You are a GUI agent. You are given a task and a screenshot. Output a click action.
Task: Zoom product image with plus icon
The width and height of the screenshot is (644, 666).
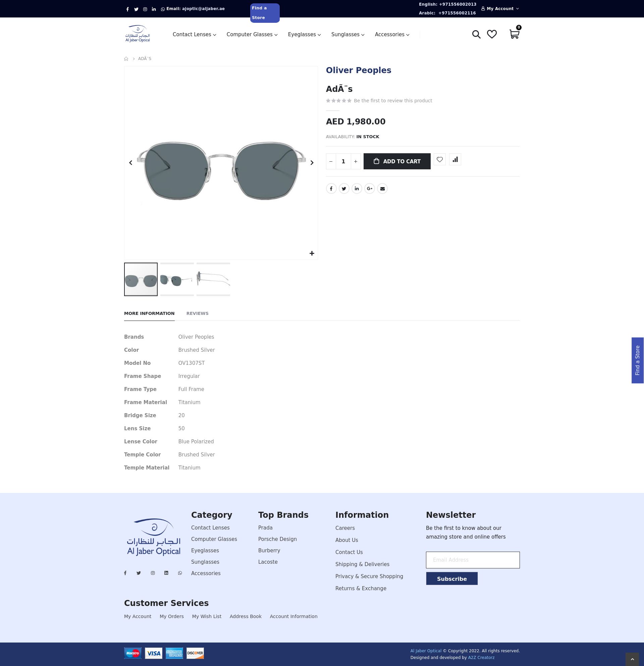coord(312,253)
